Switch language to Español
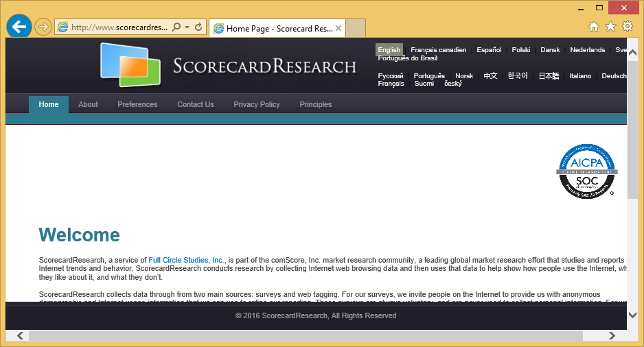 click(x=489, y=49)
